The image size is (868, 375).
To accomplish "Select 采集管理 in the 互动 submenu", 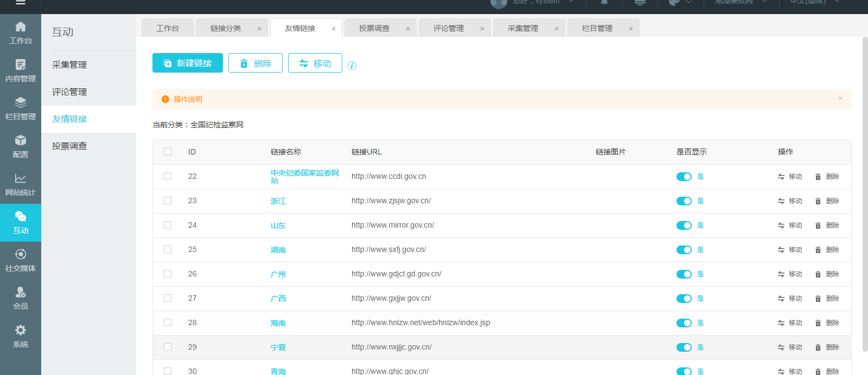I will click(x=69, y=65).
